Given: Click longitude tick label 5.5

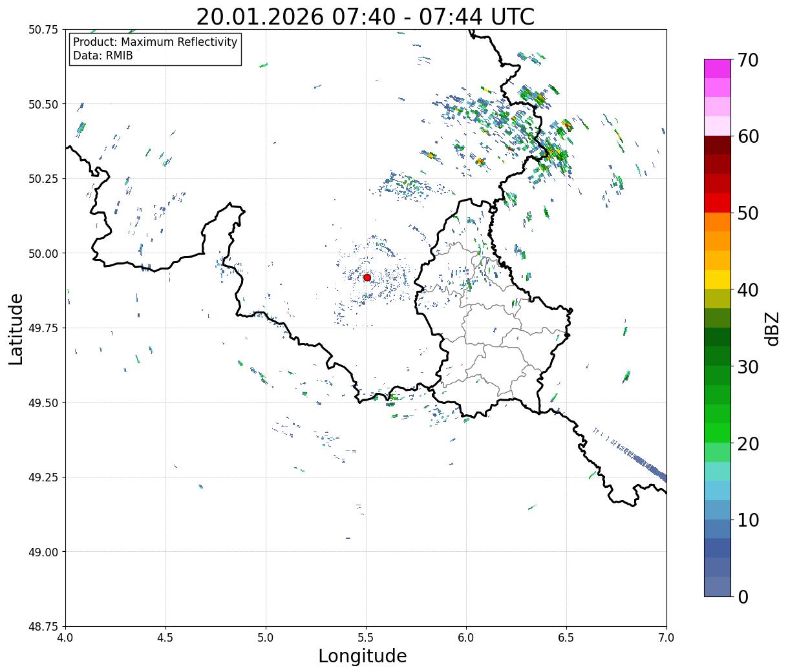Looking at the screenshot, I should pyautogui.click(x=366, y=638).
